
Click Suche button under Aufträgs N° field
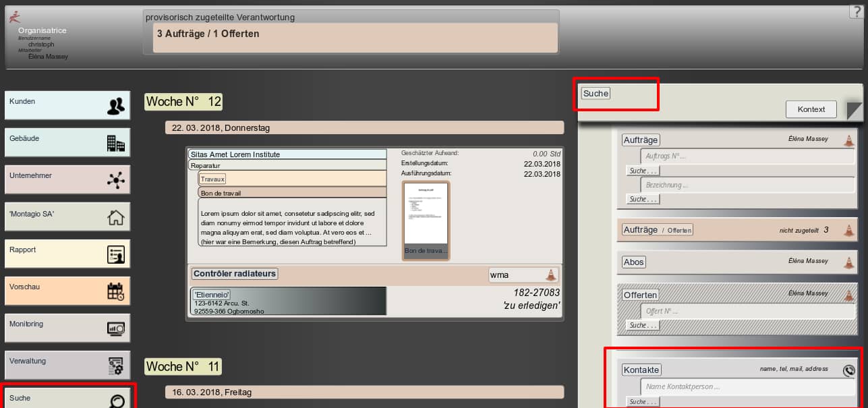point(643,171)
